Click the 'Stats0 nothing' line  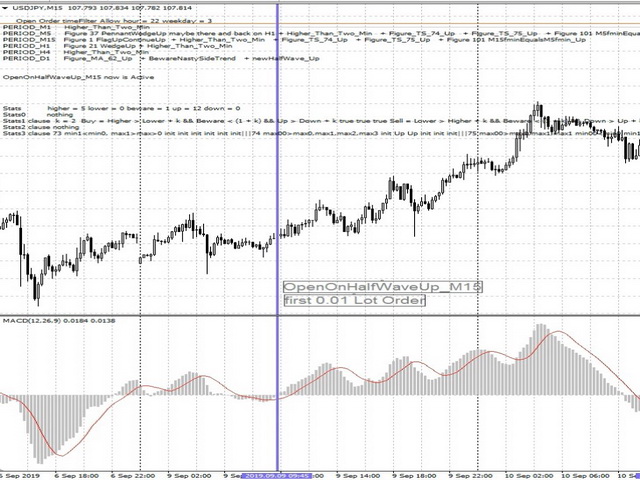pyautogui.click(x=38, y=115)
